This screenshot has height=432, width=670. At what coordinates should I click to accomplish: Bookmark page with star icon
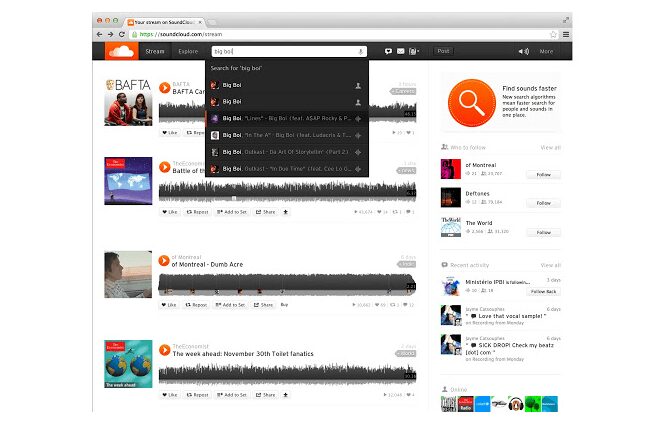[553, 34]
